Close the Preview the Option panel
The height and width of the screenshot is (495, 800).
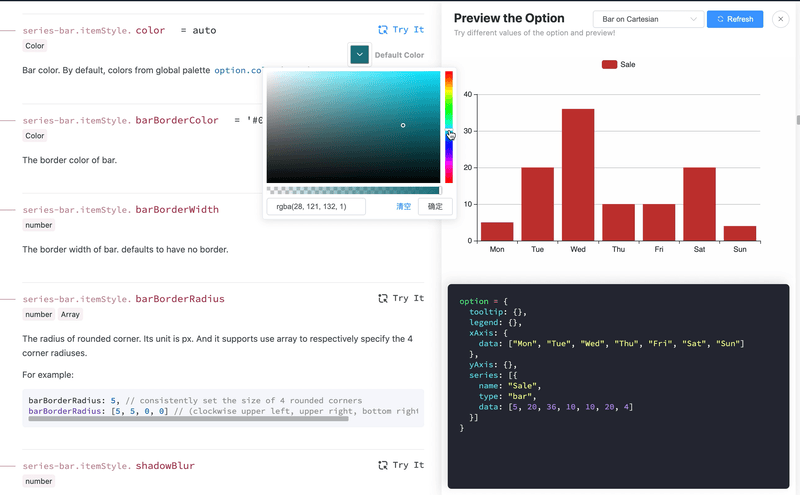780,19
